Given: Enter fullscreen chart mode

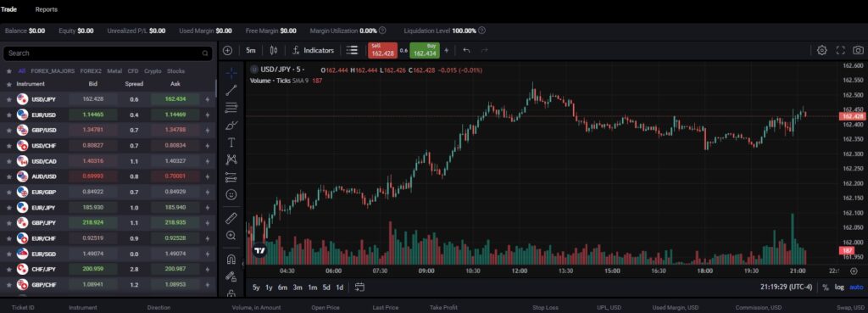Looking at the screenshot, I should [x=840, y=50].
